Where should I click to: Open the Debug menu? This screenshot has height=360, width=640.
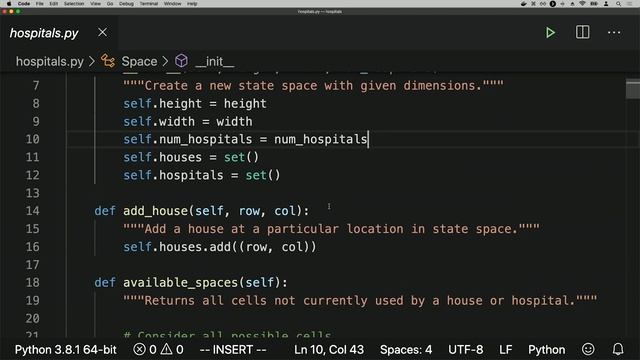[126, 4]
